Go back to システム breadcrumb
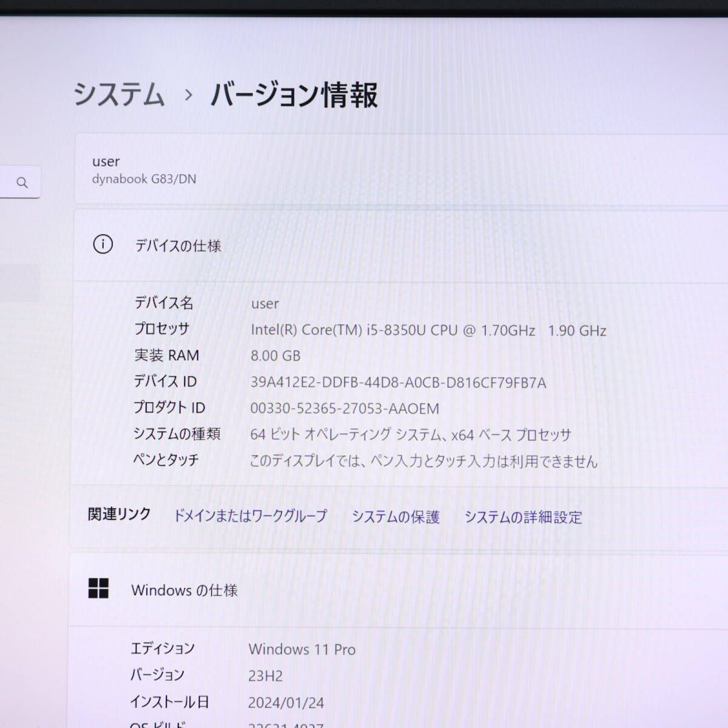Screen dimensions: 728x728 tap(119, 95)
